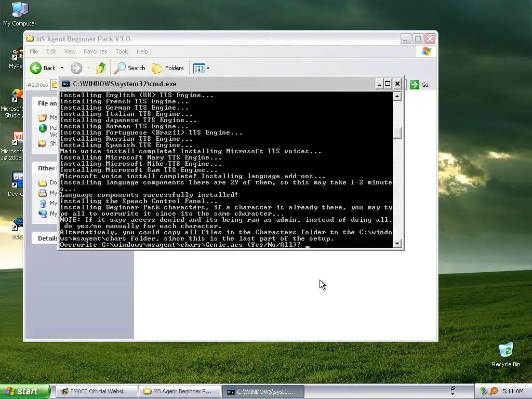Image resolution: width=532 pixels, height=399 pixels.
Task: Click the Share this folder task icon
Action: (43, 143)
